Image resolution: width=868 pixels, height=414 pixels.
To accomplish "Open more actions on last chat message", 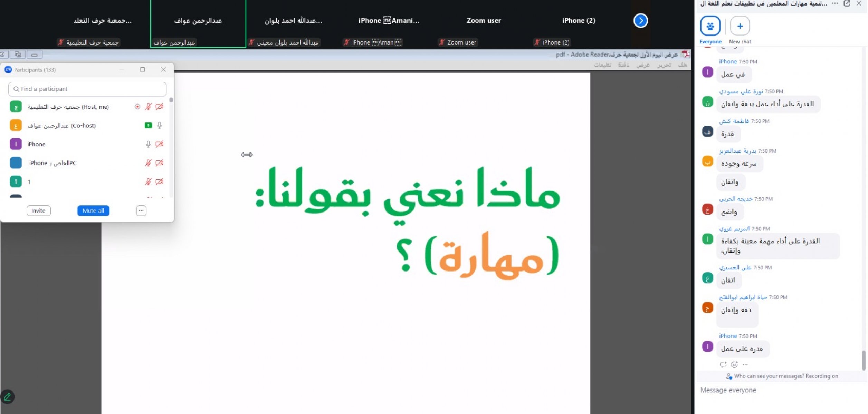I will [745, 364].
